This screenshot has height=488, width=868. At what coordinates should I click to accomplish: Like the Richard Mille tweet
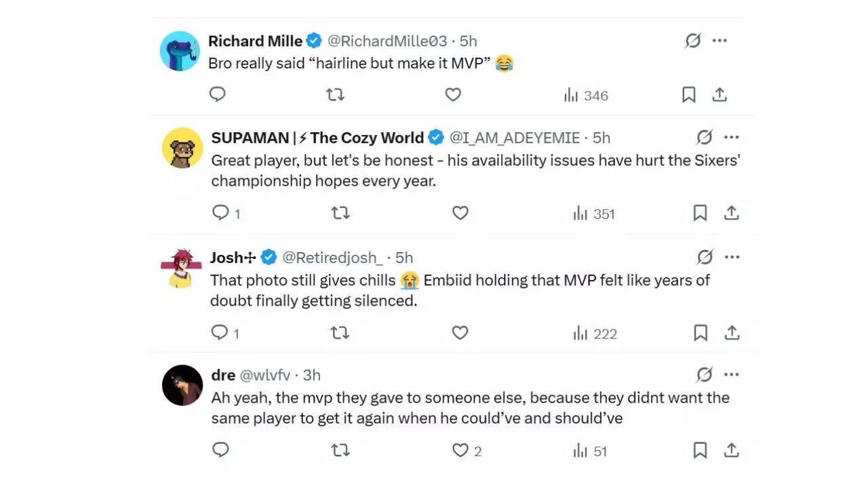tap(453, 95)
